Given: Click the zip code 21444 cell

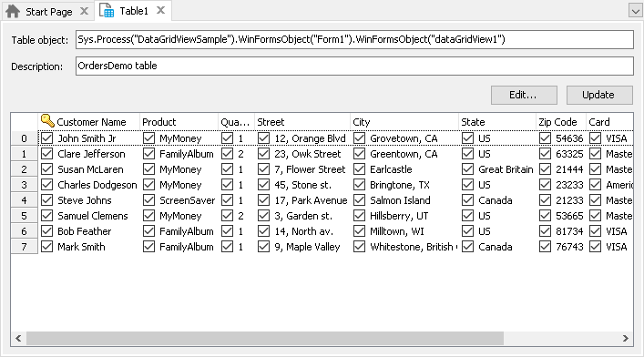Looking at the screenshot, I should [569, 169].
